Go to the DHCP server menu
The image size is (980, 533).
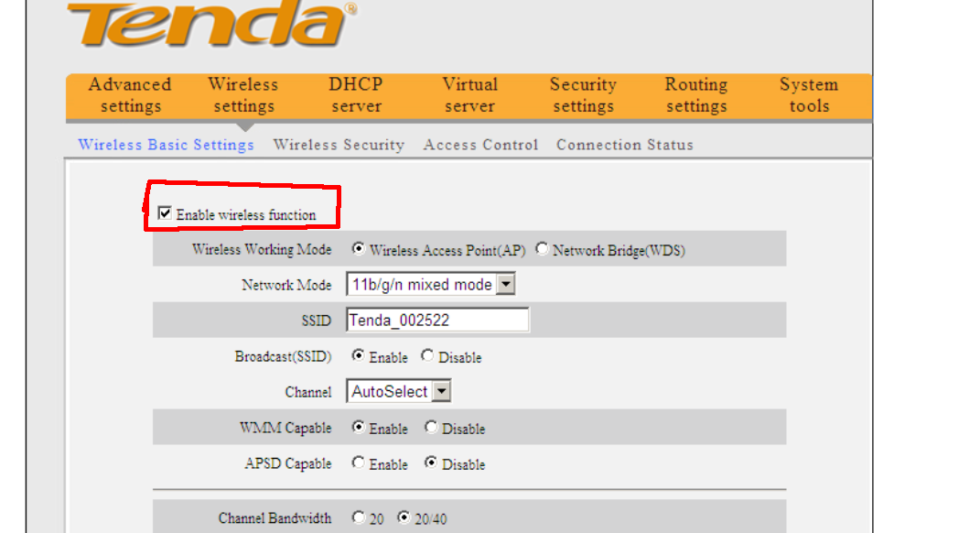[356, 95]
